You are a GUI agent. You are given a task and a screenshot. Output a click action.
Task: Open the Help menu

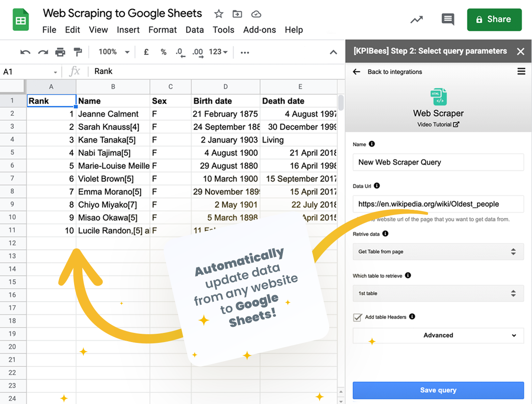pyautogui.click(x=294, y=30)
